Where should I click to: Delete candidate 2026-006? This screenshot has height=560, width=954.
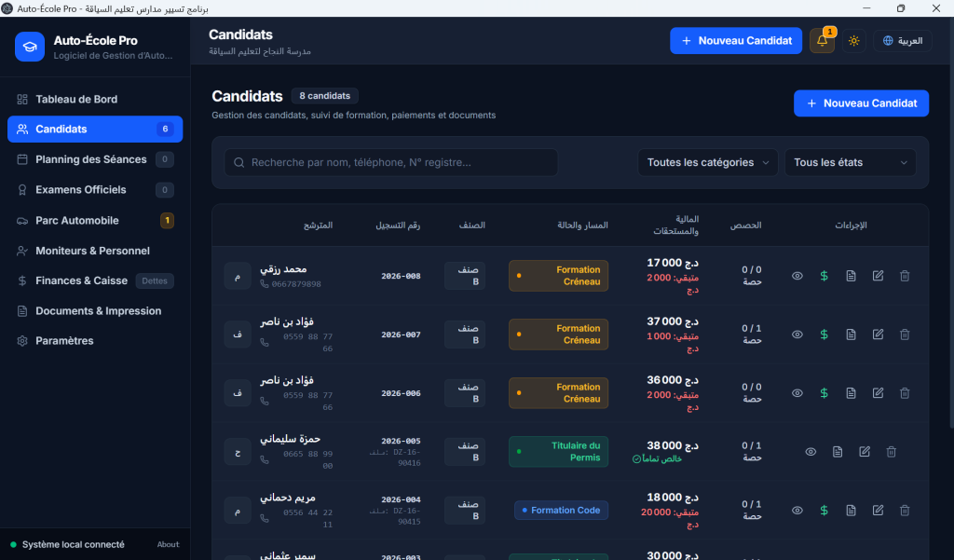point(905,393)
